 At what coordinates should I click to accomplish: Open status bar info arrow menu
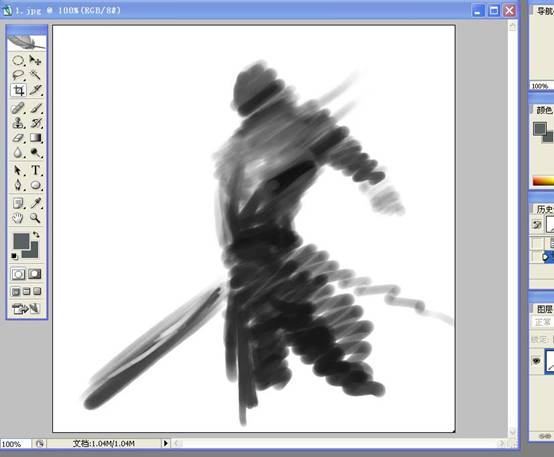point(165,443)
